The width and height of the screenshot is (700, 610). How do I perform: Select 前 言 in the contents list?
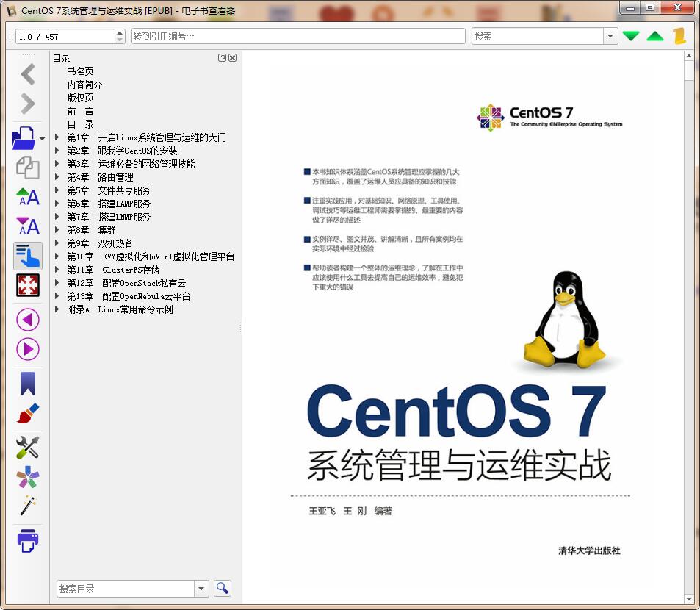(x=80, y=111)
